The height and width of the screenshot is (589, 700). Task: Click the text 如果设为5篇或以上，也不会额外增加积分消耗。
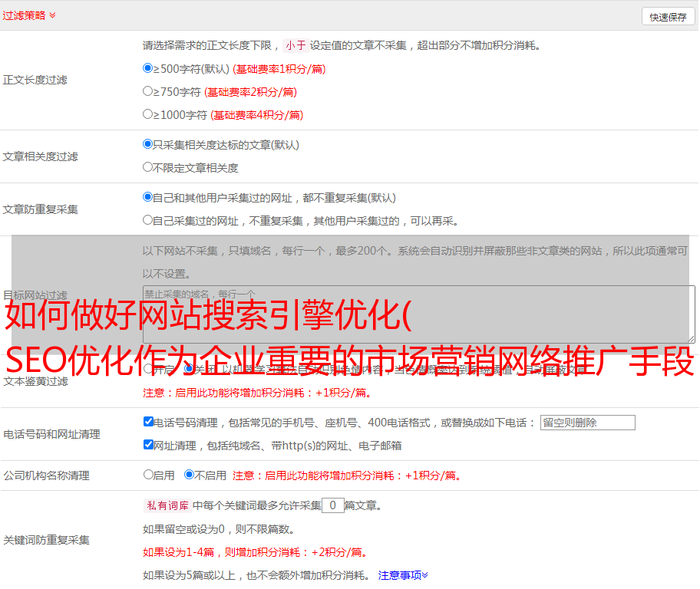coord(256,575)
